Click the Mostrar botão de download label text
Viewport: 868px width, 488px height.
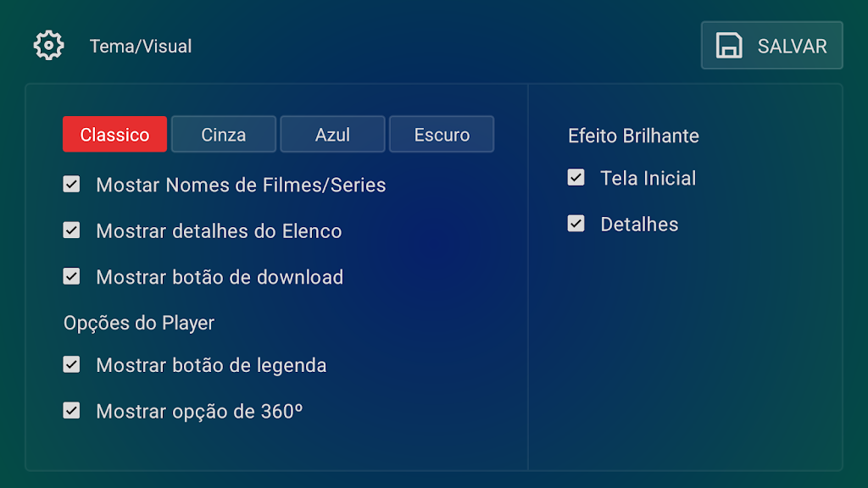(x=220, y=277)
